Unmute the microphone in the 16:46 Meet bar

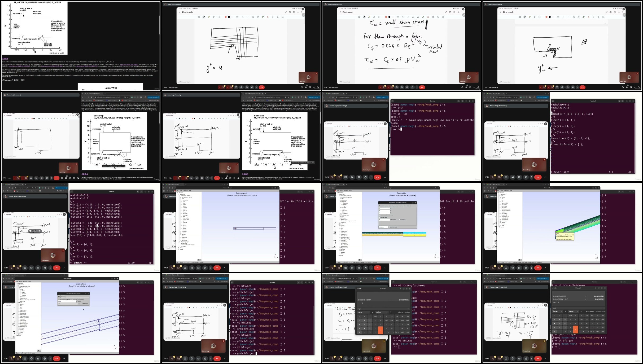(332, 358)
